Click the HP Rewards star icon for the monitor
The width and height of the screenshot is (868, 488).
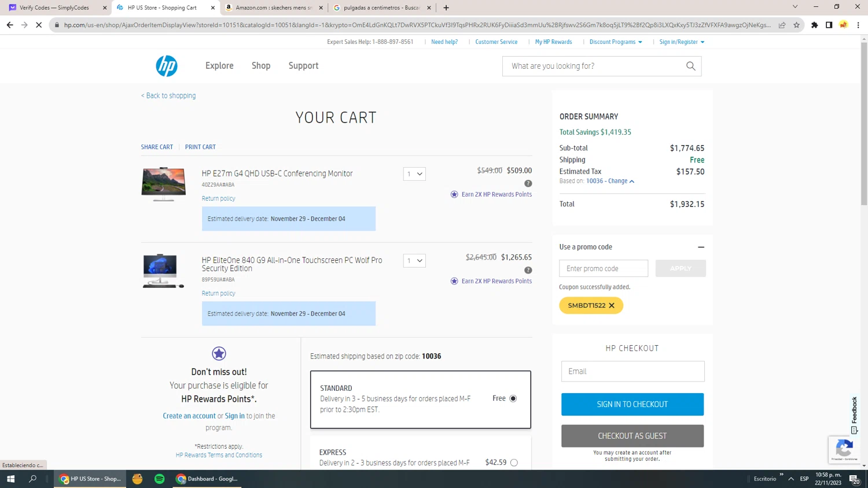pos(454,194)
